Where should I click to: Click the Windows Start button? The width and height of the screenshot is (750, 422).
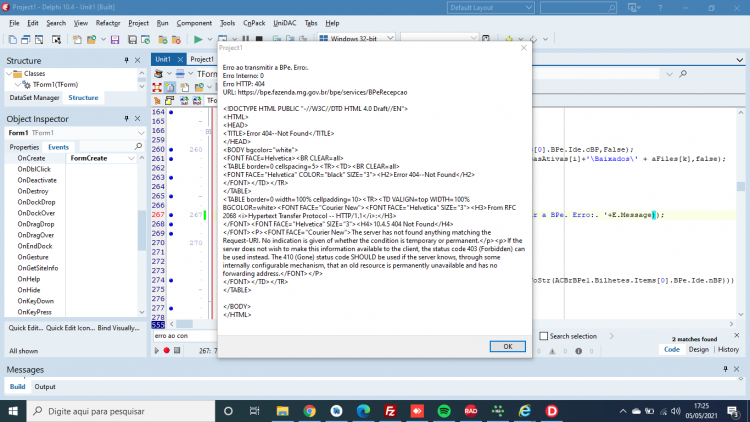pyautogui.click(x=13, y=411)
